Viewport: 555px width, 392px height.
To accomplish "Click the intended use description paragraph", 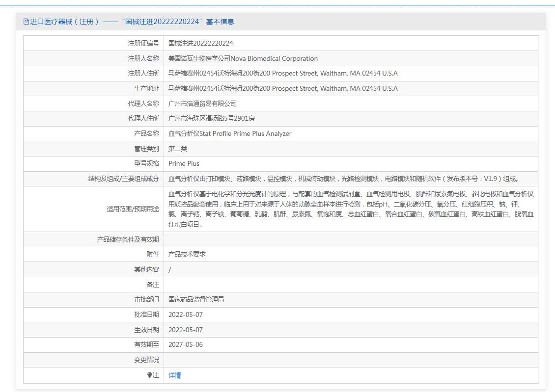I will 351,209.
